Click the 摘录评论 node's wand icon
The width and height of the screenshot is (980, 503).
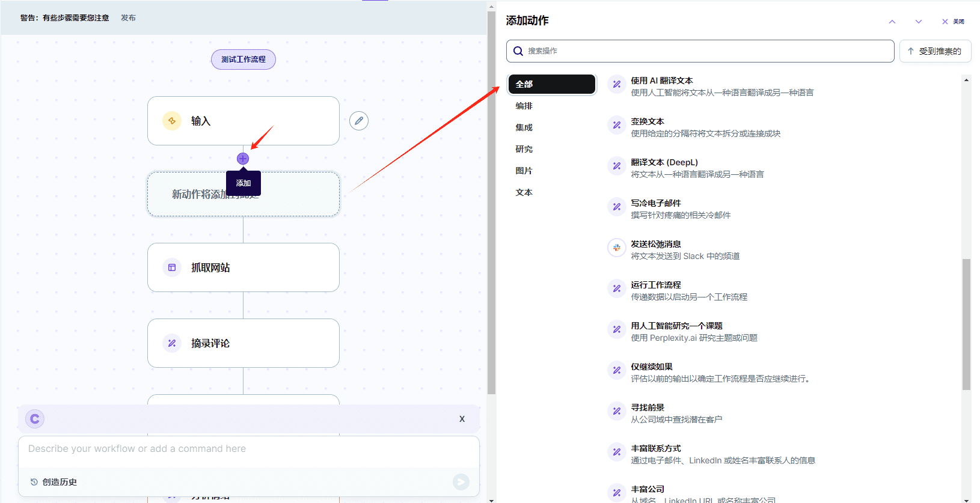172,343
